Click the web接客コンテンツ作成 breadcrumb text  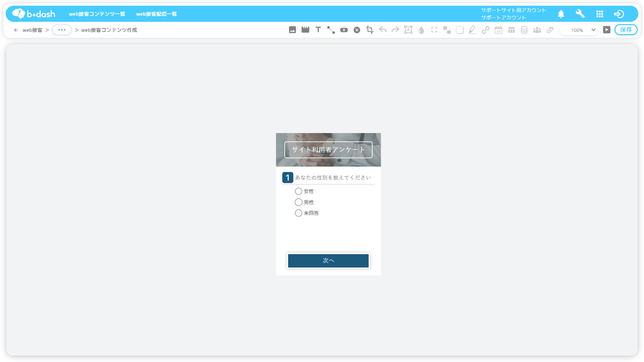(x=109, y=30)
